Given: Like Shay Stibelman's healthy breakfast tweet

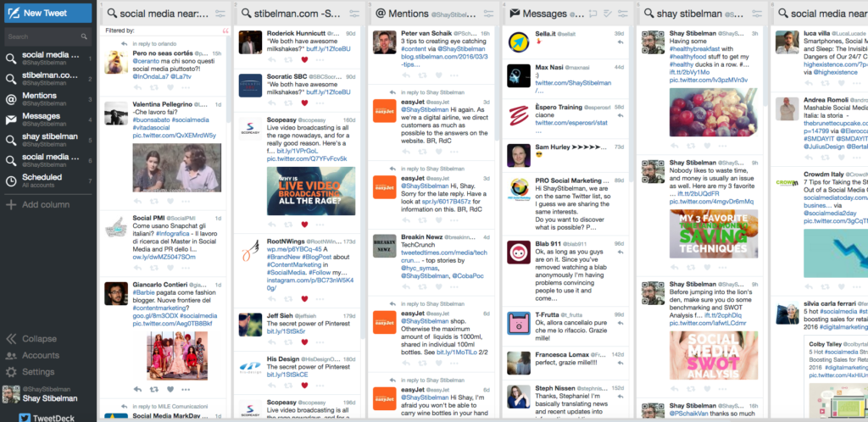Looking at the screenshot, I should (x=706, y=146).
